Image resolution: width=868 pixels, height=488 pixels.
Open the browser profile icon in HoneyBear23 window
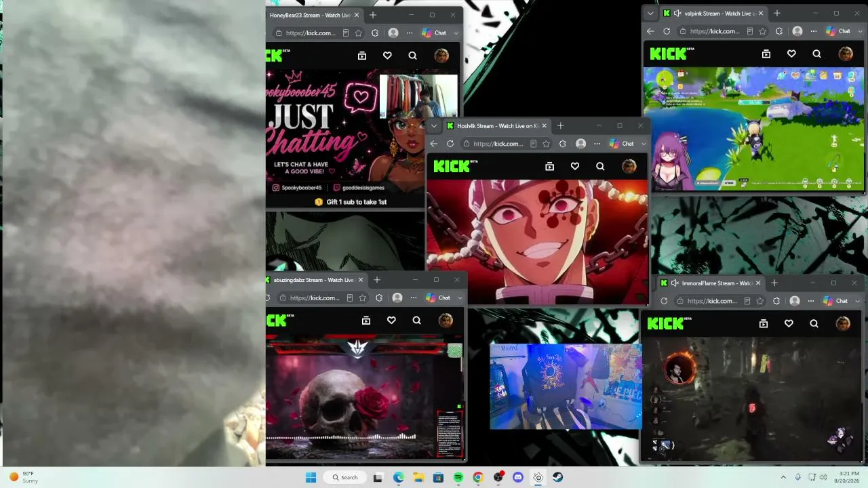tap(393, 33)
